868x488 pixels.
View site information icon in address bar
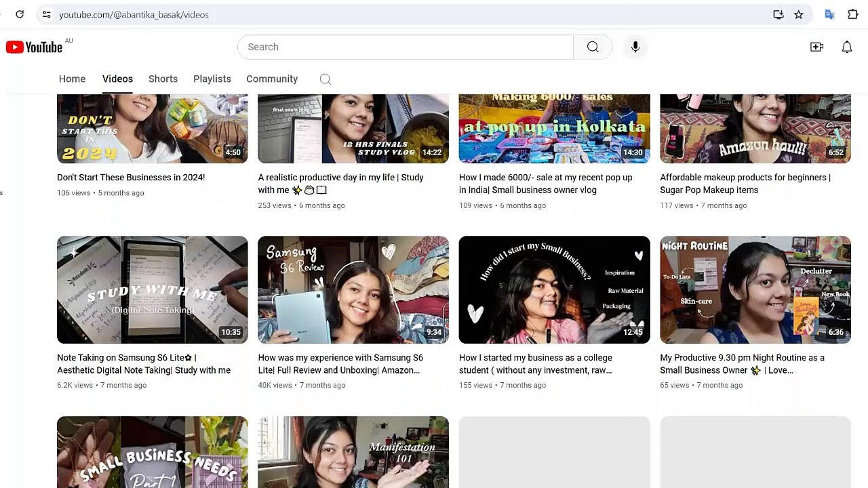tap(46, 14)
